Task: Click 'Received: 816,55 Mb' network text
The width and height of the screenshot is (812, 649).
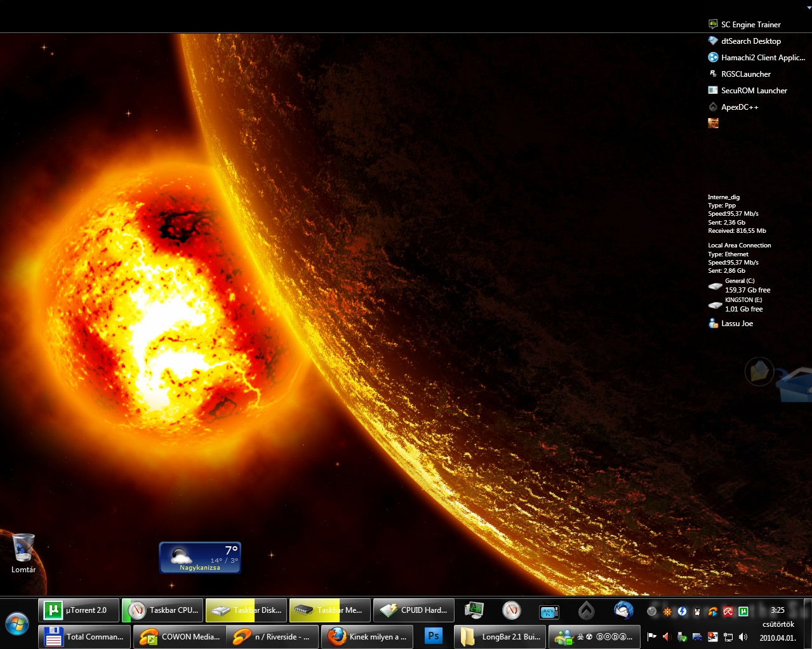Action: [x=737, y=231]
